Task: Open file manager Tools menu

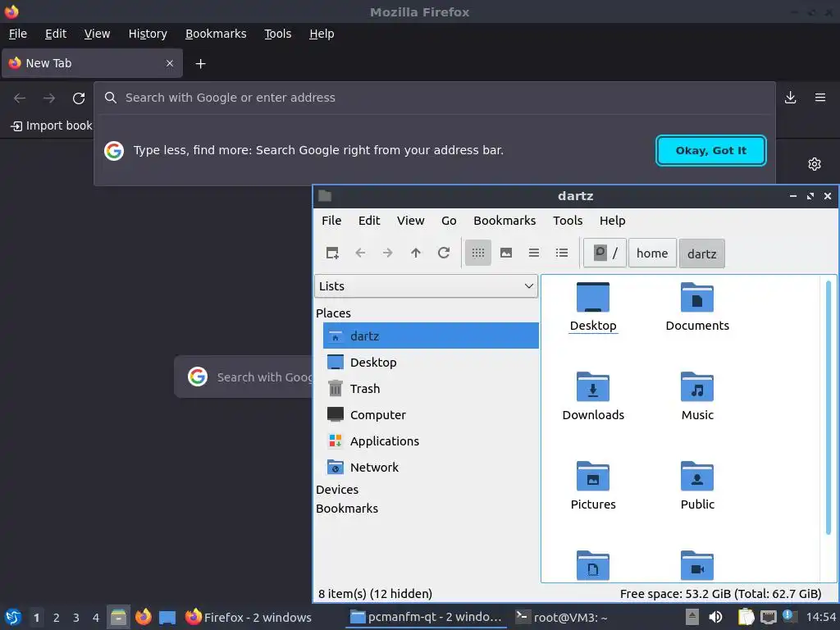Action: click(568, 221)
